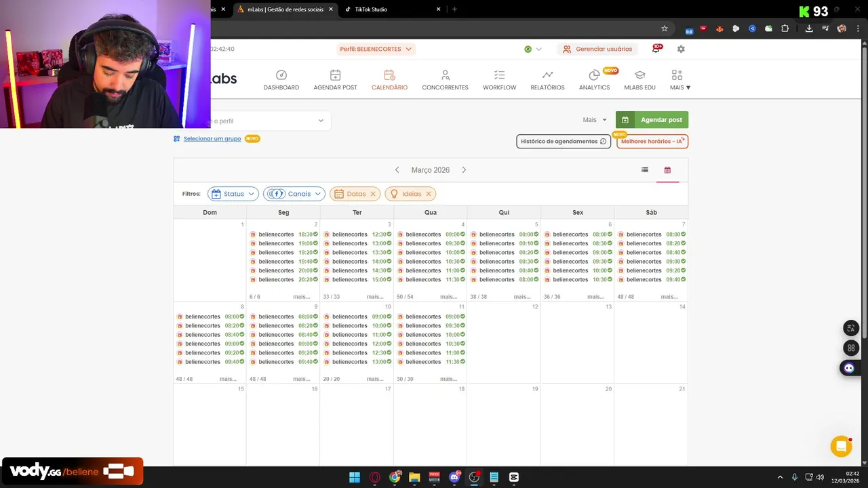
Task: Click the Discord floating side icon
Action: point(850,368)
